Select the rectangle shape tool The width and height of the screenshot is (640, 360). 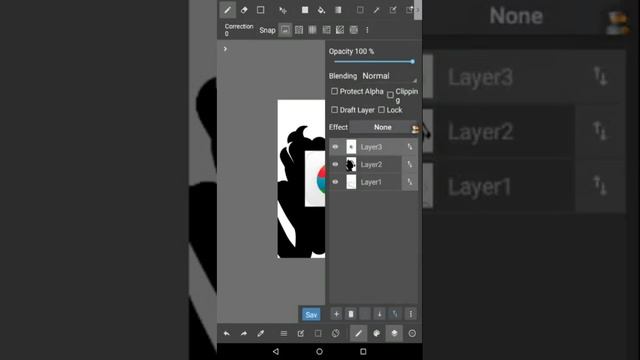(260, 10)
